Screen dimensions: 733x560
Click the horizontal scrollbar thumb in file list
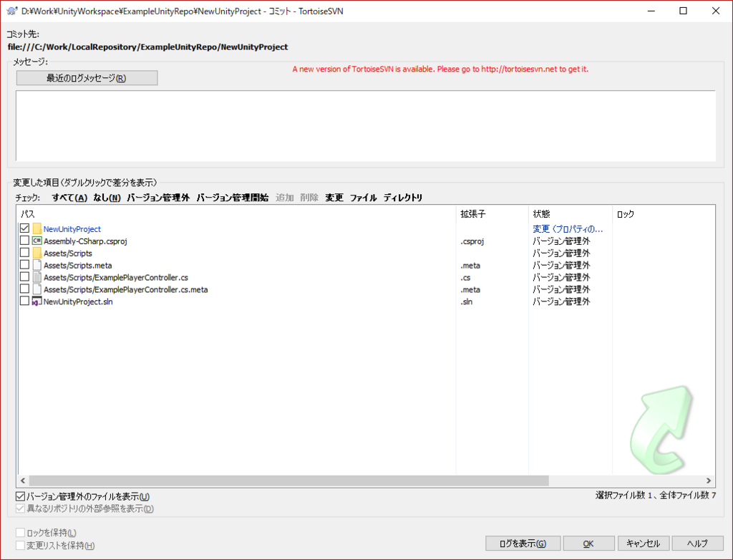(289, 481)
